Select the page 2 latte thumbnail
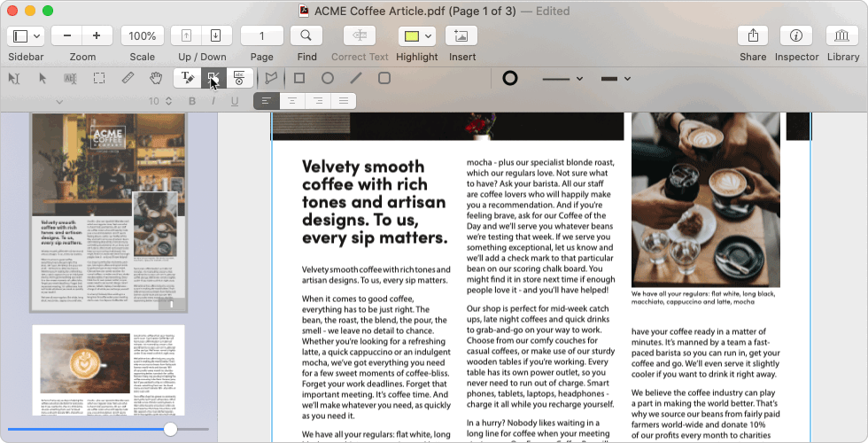Image resolution: width=868 pixels, height=443 pixels. (108, 370)
